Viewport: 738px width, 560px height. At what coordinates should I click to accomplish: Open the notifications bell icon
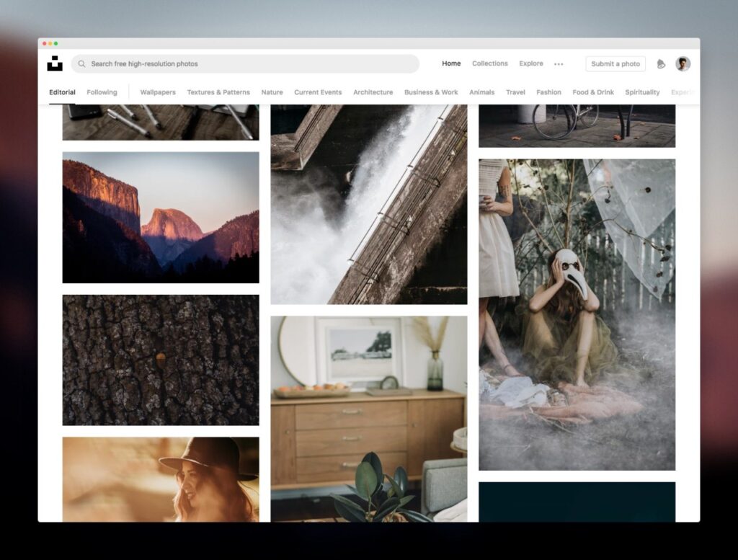coord(661,64)
